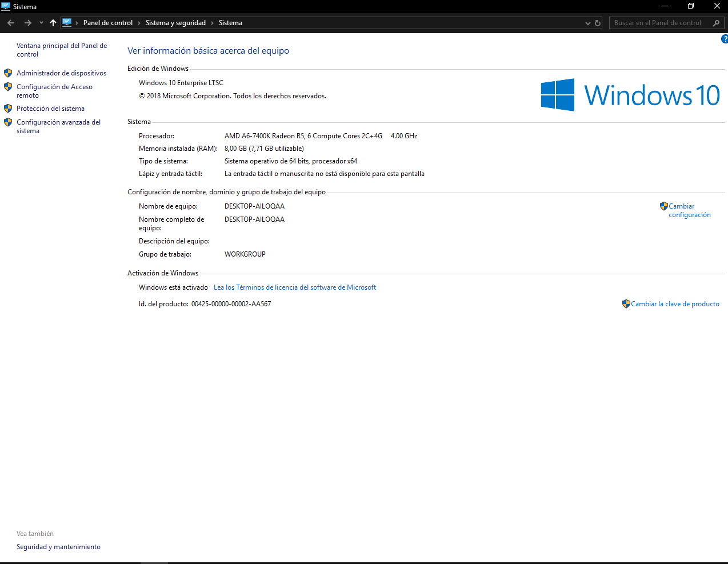Screen dimensions: 728x564
Task: Open Seguridad y mantenimiento link
Action: 58,547
